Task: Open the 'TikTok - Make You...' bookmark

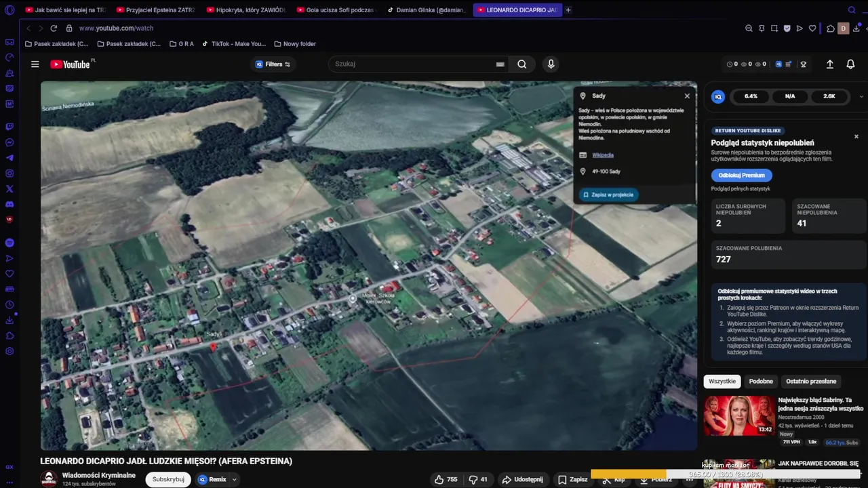Action: pyautogui.click(x=234, y=44)
